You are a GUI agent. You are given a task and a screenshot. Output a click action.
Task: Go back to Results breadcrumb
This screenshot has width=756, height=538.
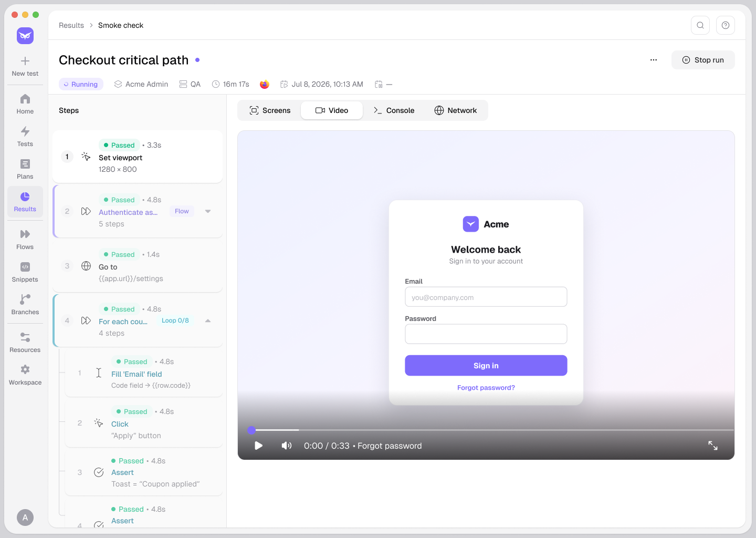tap(71, 25)
